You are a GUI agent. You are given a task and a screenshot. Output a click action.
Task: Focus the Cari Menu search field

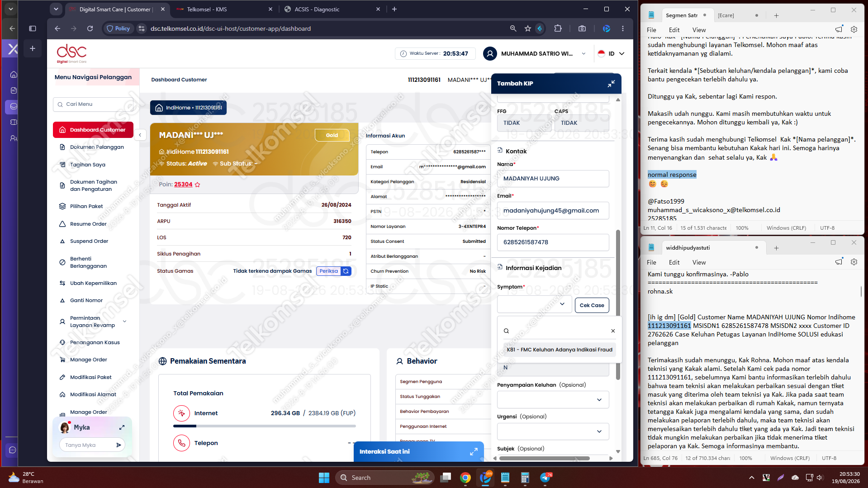click(93, 104)
